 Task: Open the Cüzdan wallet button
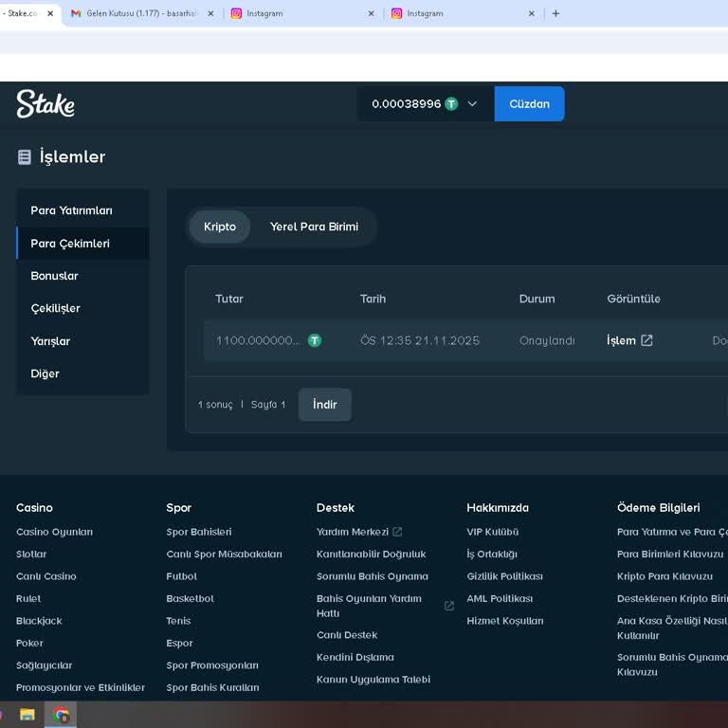click(529, 103)
